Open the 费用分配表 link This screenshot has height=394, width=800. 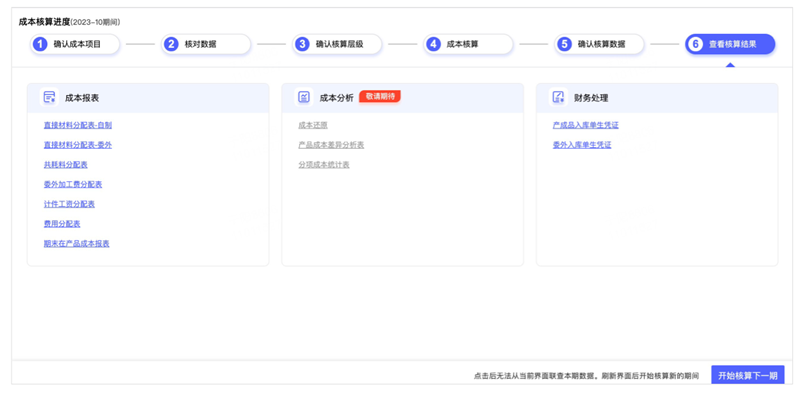pyautogui.click(x=62, y=224)
